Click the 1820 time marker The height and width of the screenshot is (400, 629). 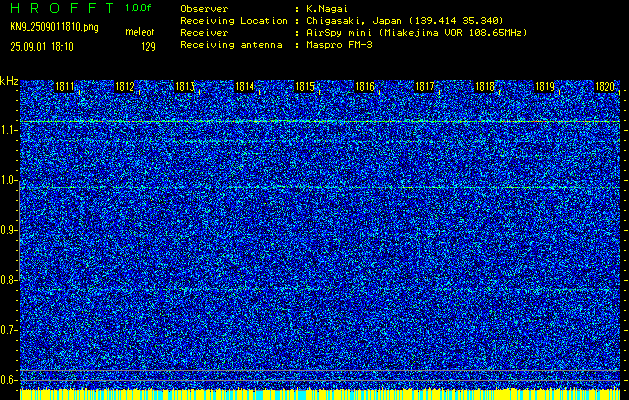pos(605,87)
